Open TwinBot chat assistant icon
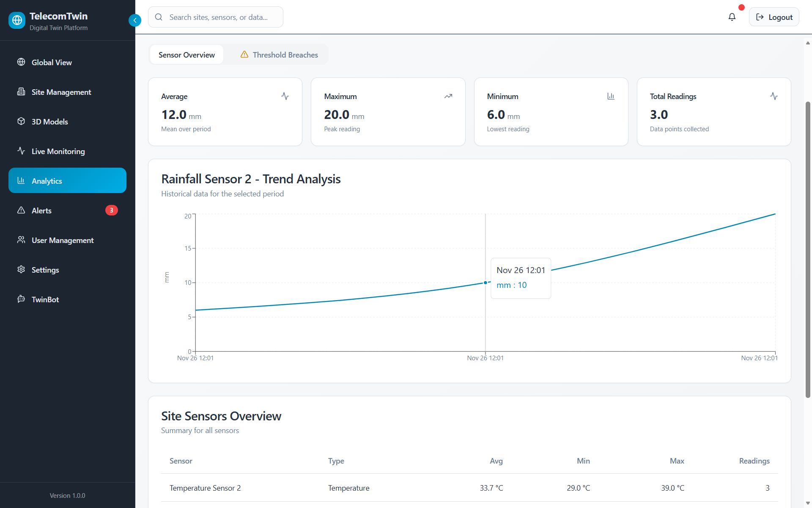 (21, 299)
